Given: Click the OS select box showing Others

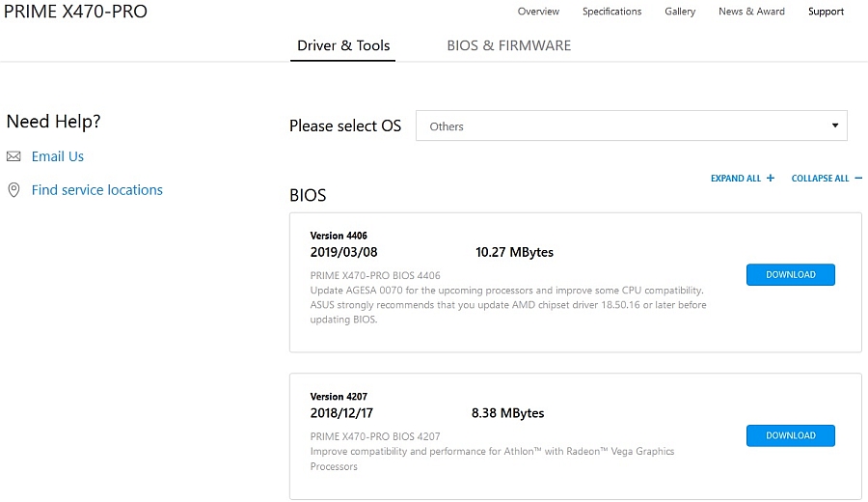Looking at the screenshot, I should [x=631, y=125].
